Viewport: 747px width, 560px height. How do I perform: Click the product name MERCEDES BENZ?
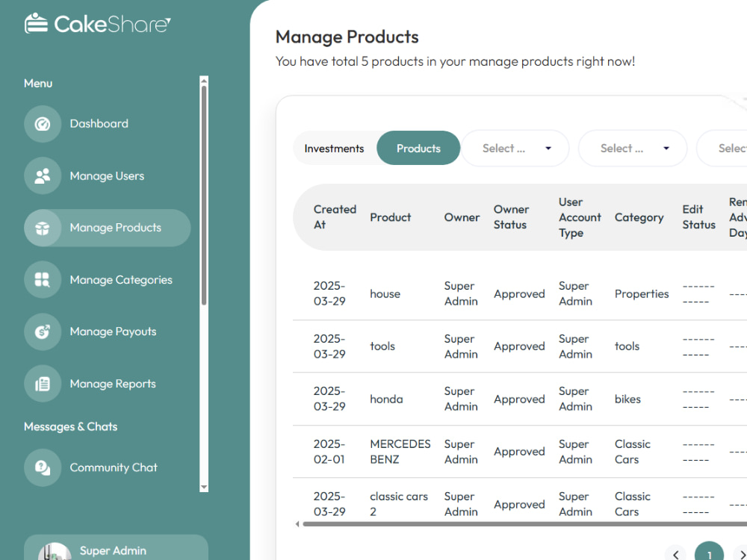tap(400, 452)
